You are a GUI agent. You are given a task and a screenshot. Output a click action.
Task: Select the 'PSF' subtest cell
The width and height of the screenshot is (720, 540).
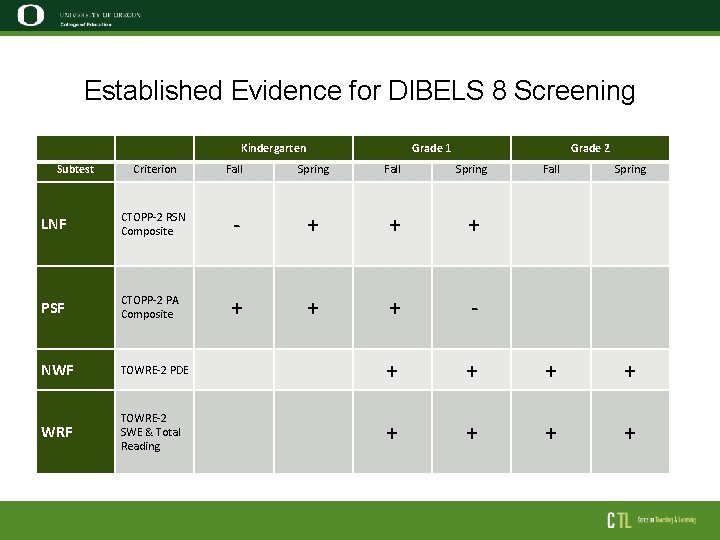75,308
